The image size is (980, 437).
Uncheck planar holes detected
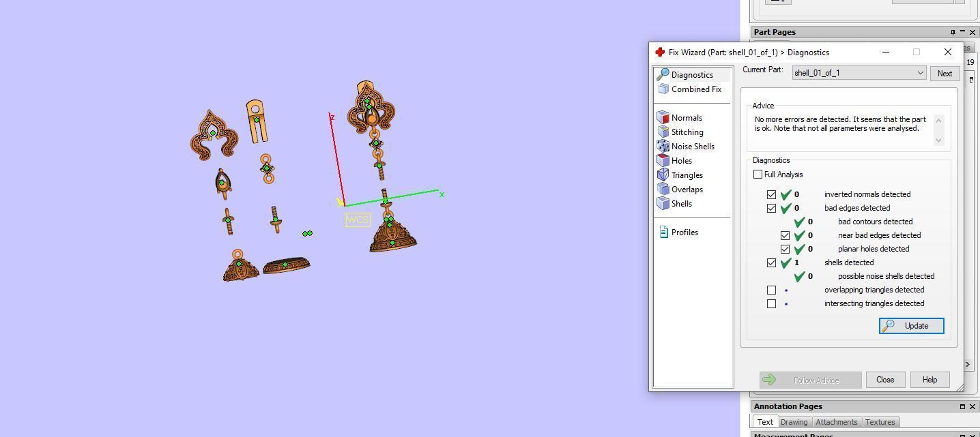785,249
